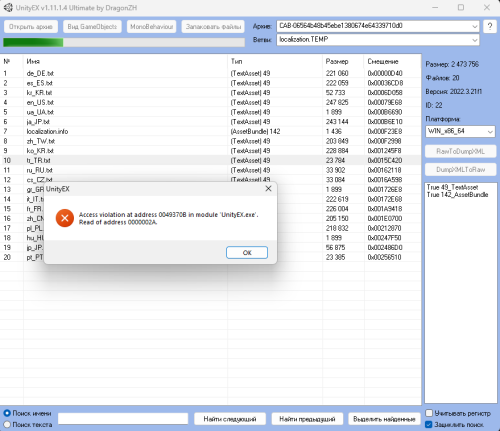
Task: Confirm the error with OK button
Action: point(247,252)
